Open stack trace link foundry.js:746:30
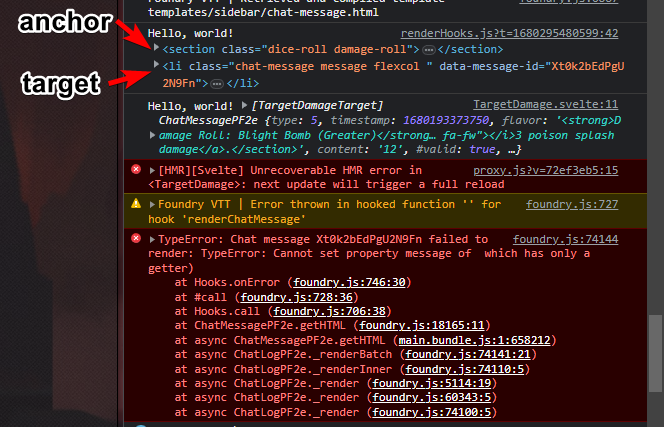Viewport: 664px width, 427px height. [x=349, y=282]
